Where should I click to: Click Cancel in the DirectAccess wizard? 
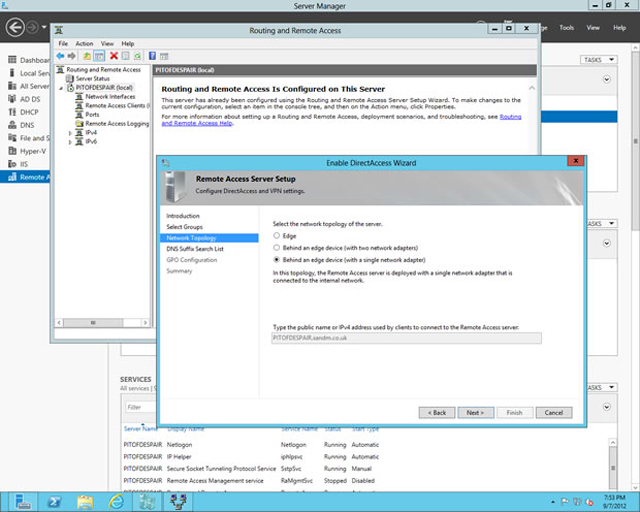(554, 412)
